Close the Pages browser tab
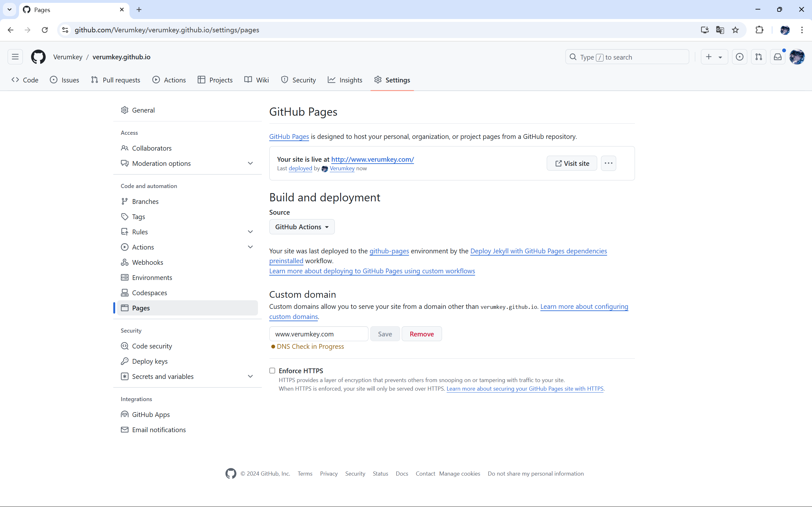812x507 pixels. 122,10
